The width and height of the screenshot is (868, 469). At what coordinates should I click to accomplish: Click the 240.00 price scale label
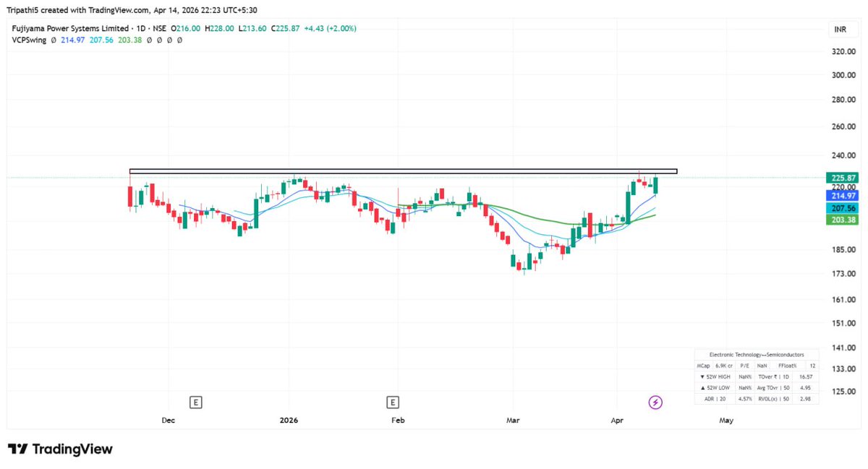pos(843,155)
